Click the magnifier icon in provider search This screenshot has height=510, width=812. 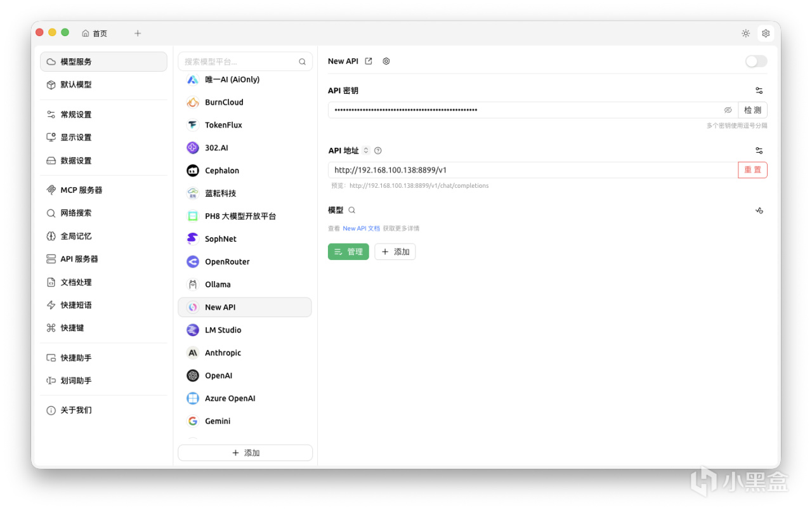303,62
